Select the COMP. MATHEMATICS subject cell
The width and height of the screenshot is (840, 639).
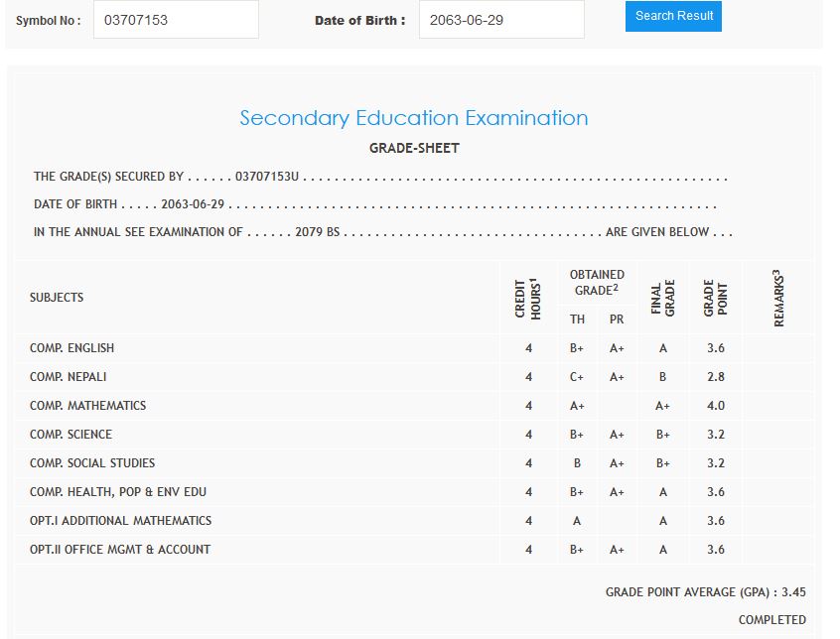click(88, 406)
